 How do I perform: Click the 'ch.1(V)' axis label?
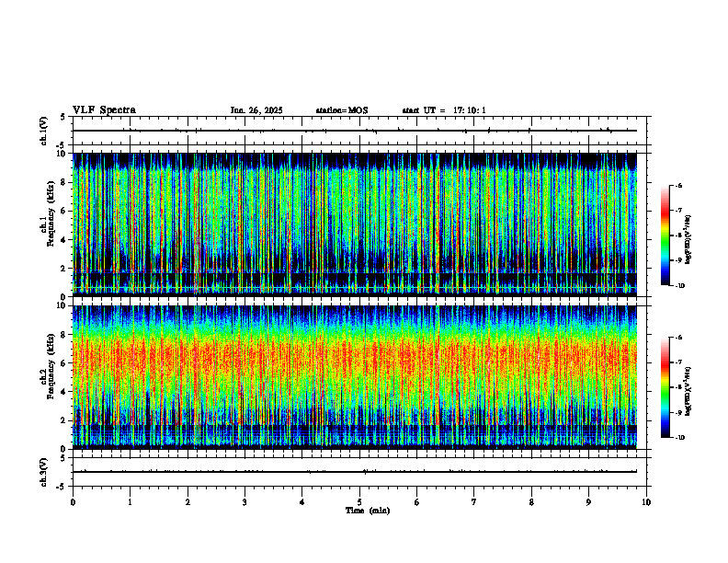pos(43,131)
